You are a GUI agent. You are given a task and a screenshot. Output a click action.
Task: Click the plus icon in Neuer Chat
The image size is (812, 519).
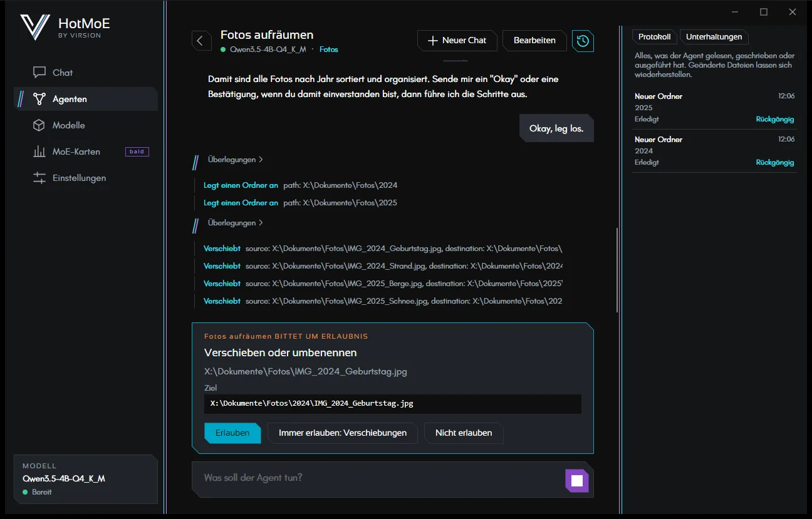(x=432, y=41)
